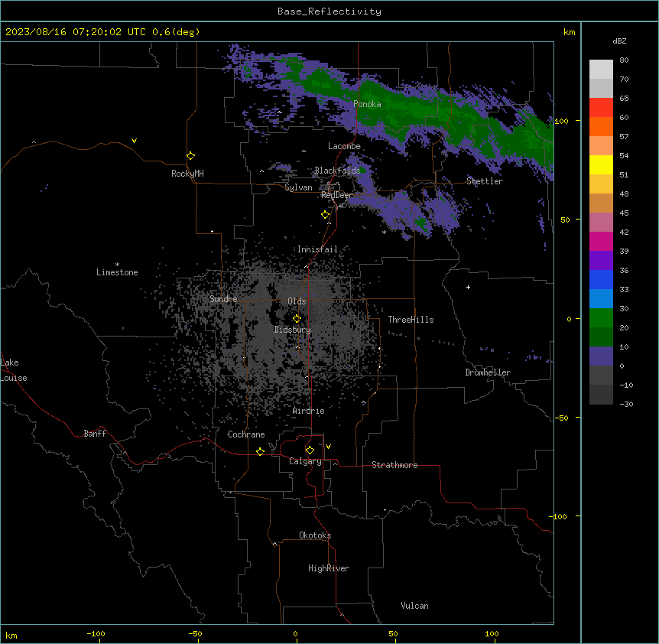Click the yellow diamond marker near Didsbury
This screenshot has height=644, width=659.
click(297, 319)
